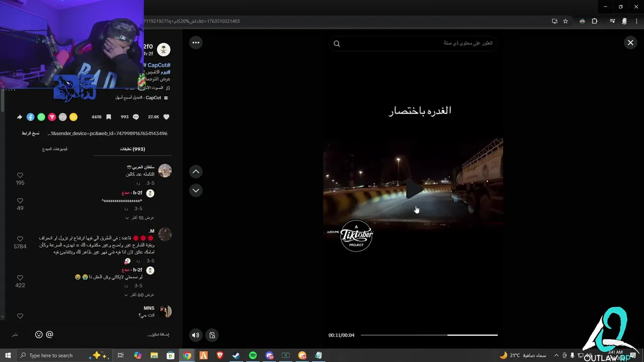Open the Chrome three-dot menu
Viewport: 644px width, 362px height.
(x=636, y=21)
